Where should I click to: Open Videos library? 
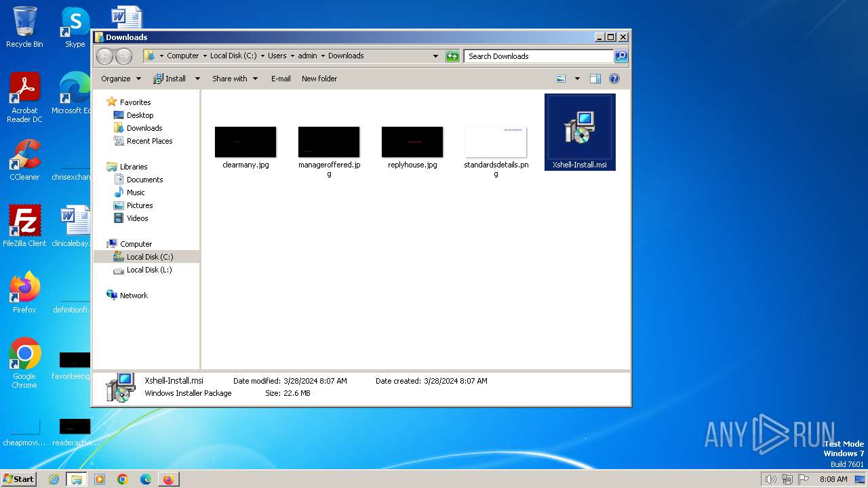click(137, 218)
